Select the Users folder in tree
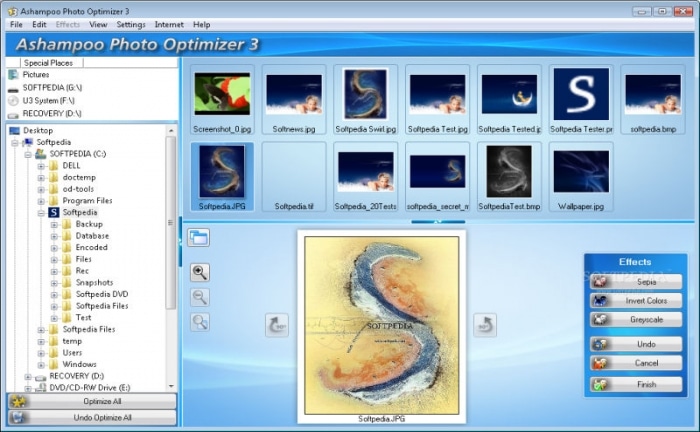Image resolution: width=700 pixels, height=432 pixels. coord(72,353)
